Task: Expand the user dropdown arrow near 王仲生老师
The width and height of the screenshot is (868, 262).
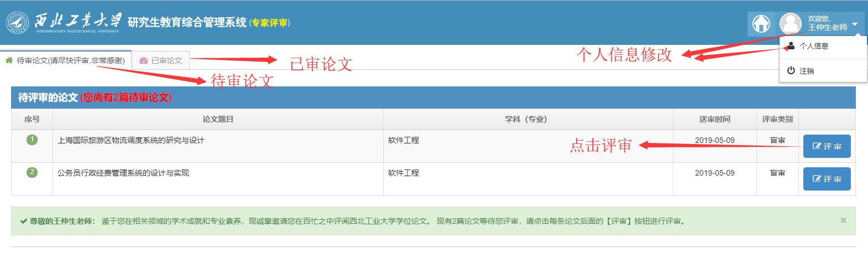Action: 855,24
